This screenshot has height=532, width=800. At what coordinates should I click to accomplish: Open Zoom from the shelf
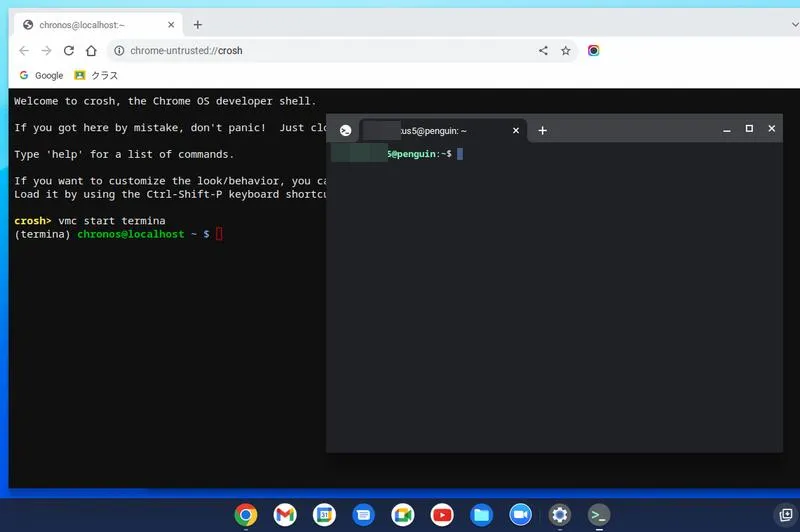(520, 515)
